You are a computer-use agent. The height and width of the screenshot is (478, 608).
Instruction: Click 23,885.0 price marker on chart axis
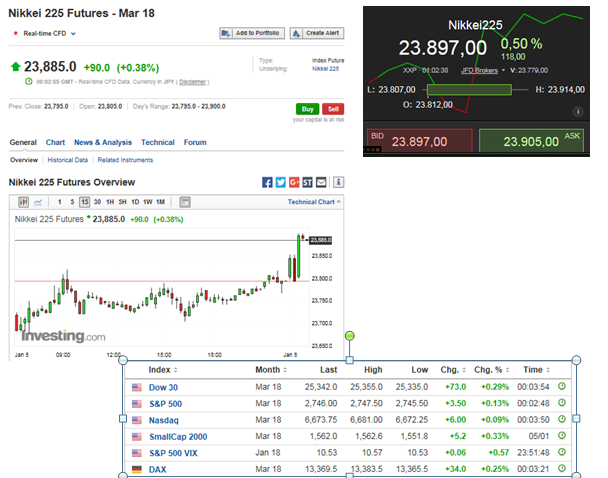(321, 240)
